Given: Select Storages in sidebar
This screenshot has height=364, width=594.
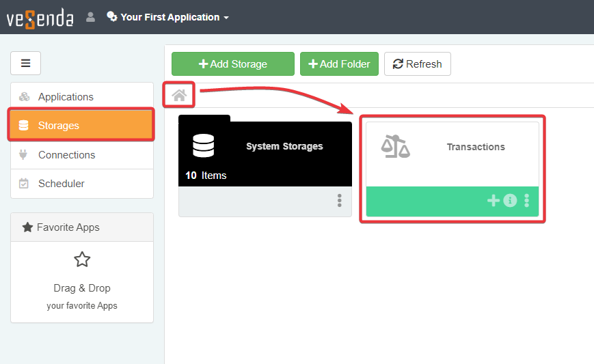Looking at the screenshot, I should click(x=59, y=126).
